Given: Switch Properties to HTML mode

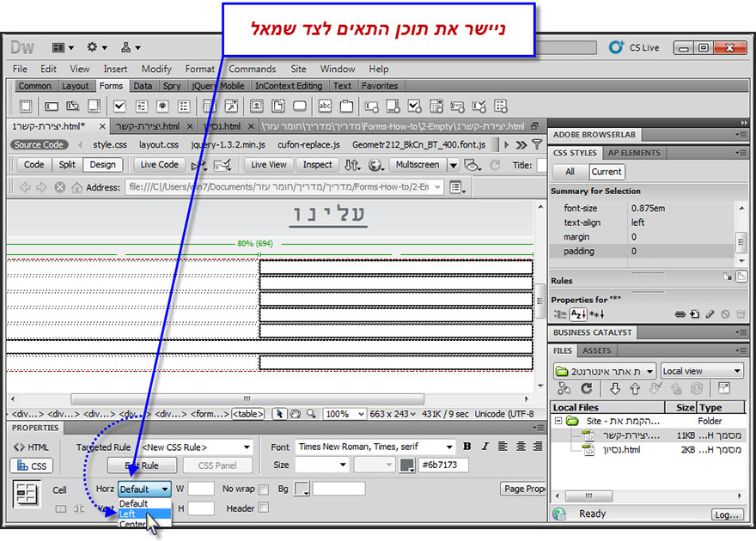Looking at the screenshot, I should (31, 447).
